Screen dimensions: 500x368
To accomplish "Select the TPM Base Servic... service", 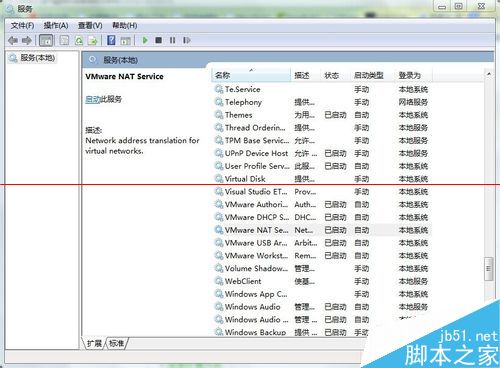I will [x=323, y=140].
